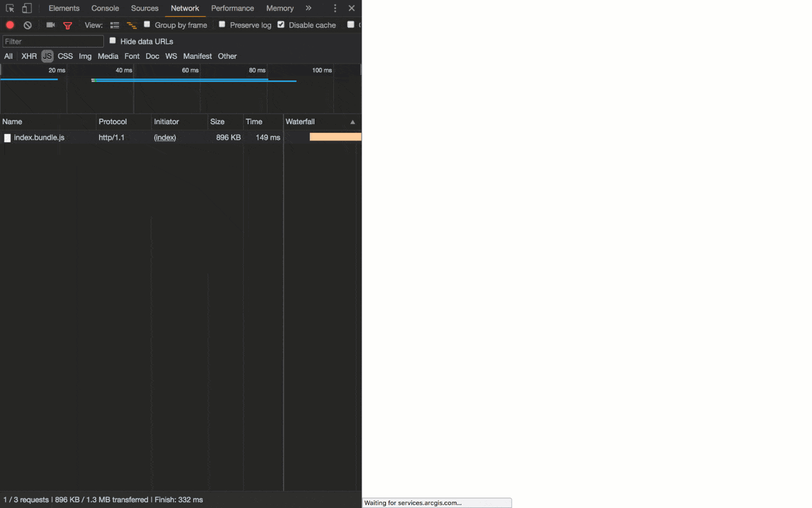Switch to the Console tab
The width and height of the screenshot is (812, 508).
[x=105, y=8]
